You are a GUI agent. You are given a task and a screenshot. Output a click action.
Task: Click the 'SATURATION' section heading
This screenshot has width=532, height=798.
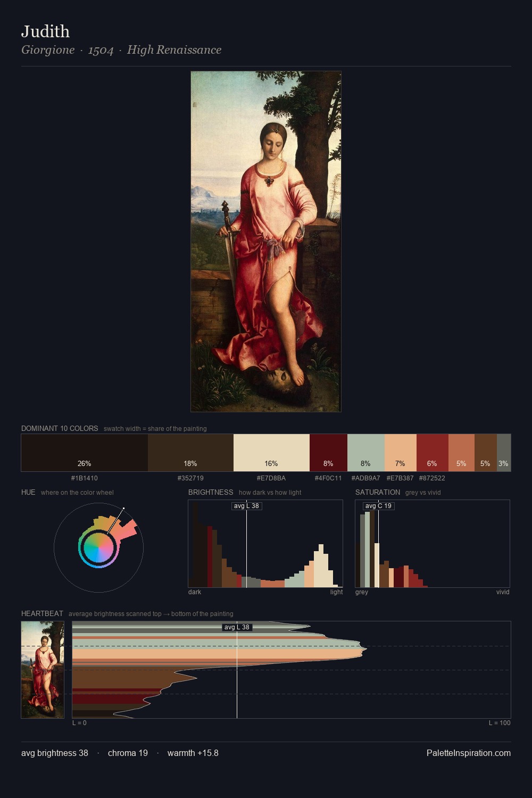pyautogui.click(x=378, y=492)
